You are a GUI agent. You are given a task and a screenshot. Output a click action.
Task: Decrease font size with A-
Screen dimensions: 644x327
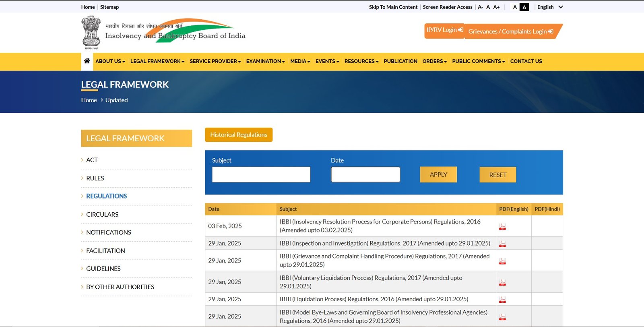(x=480, y=7)
